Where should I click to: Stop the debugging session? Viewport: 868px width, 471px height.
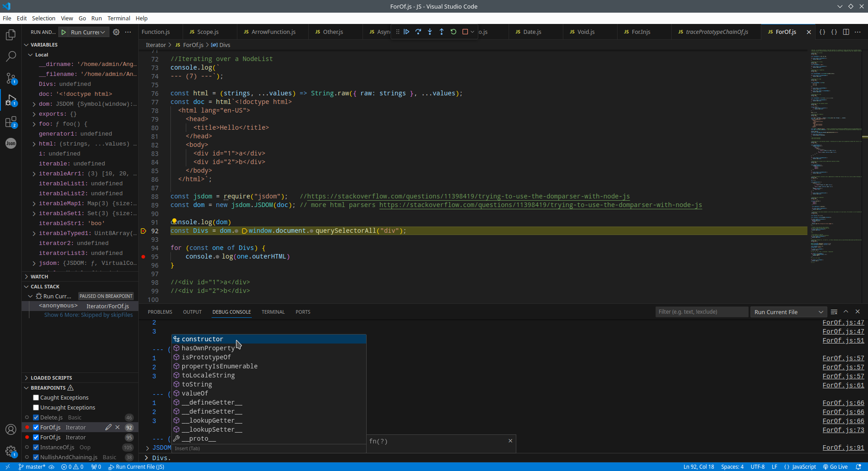[x=465, y=32]
